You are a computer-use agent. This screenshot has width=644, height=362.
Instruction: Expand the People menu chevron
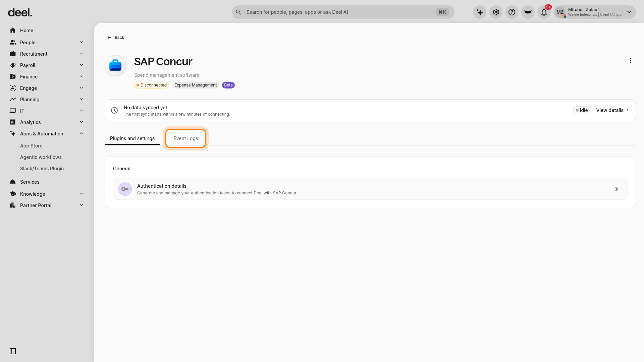[82, 42]
